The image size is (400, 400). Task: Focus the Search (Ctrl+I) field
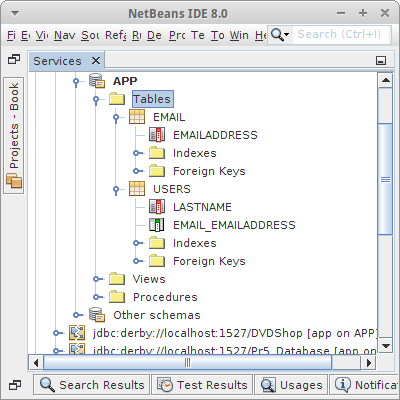[341, 34]
